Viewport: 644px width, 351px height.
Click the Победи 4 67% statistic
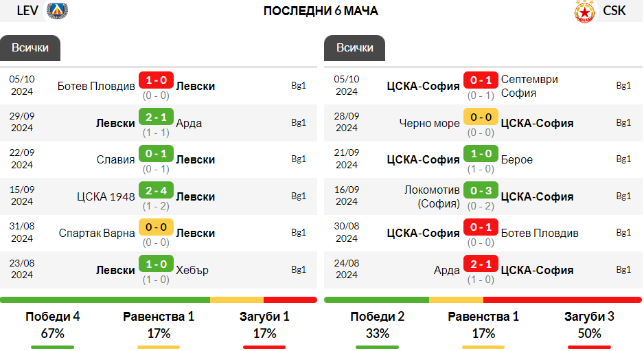[53, 326]
